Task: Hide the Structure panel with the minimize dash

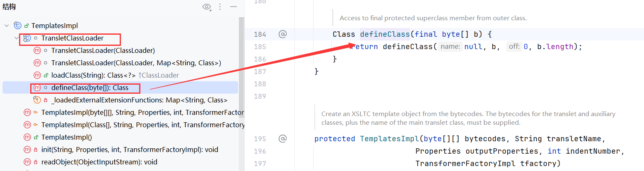Action: point(233,7)
